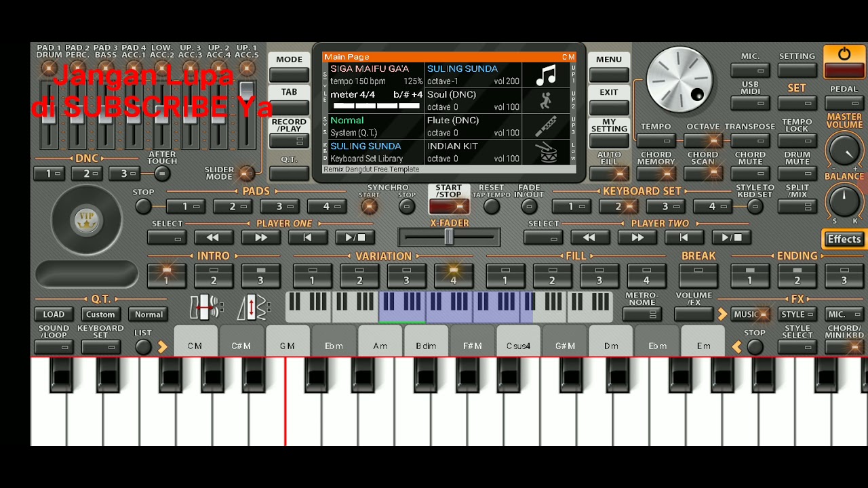Rewind Player One

[x=214, y=237]
